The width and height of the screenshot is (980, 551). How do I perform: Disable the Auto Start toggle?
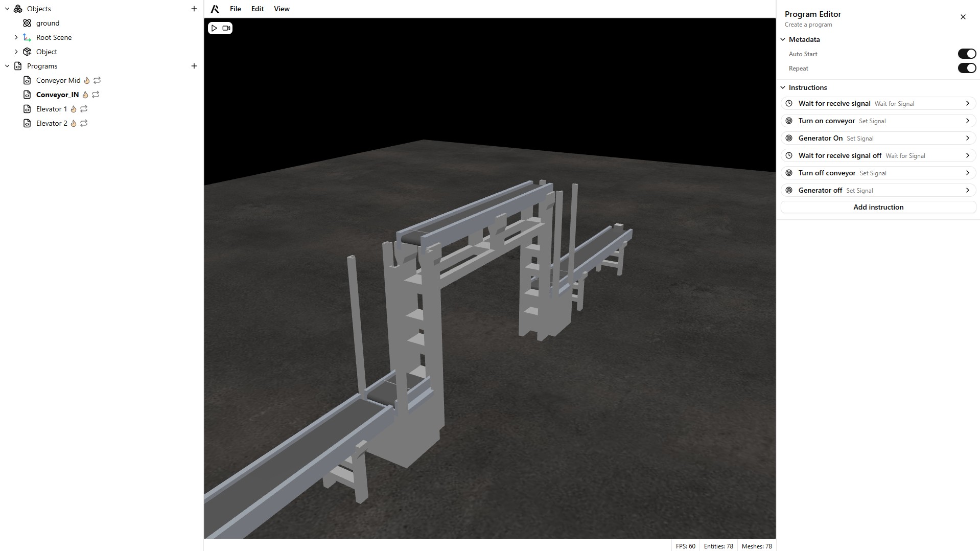(966, 54)
